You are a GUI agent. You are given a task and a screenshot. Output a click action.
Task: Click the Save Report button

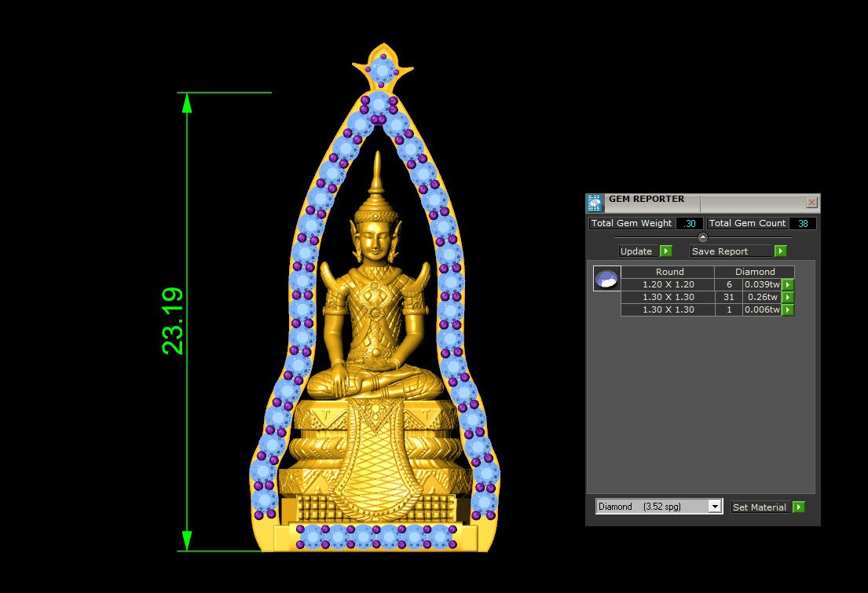[731, 251]
